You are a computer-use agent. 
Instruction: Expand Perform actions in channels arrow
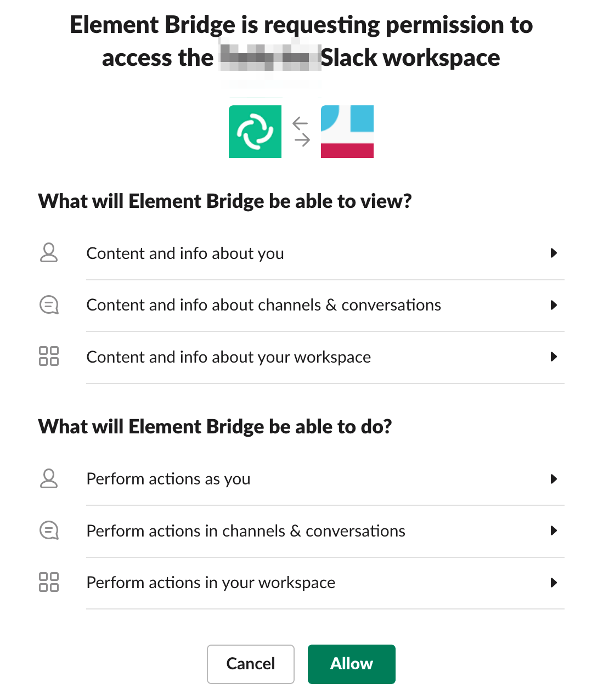pos(554,530)
